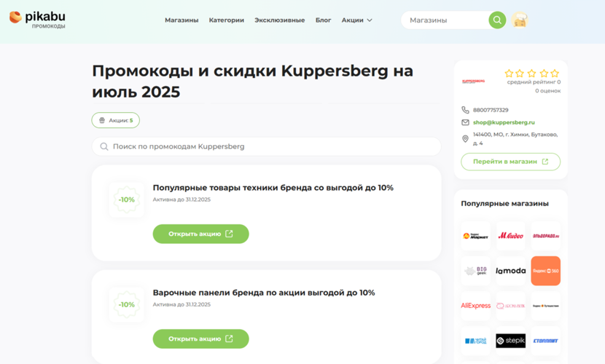Viewport: 605px width, 364px height.
Task: Open offer title Варочные панели бренда по акции
Action: pos(264,293)
